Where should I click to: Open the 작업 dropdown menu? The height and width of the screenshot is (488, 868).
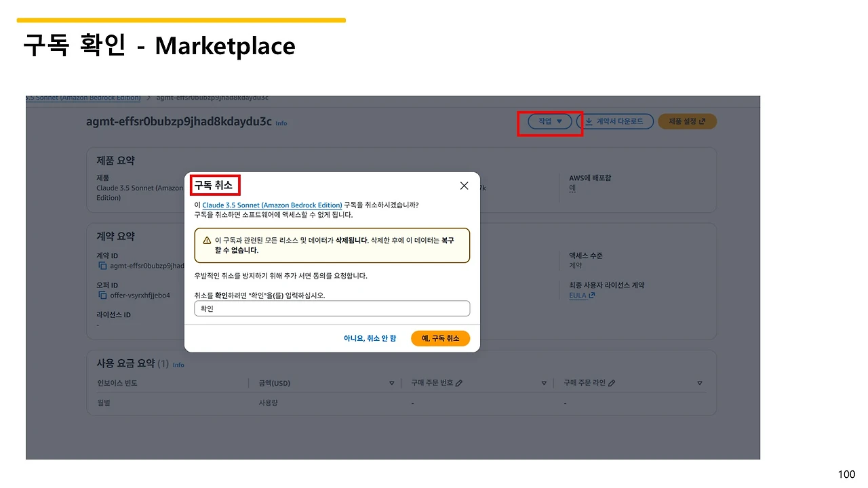coord(549,121)
